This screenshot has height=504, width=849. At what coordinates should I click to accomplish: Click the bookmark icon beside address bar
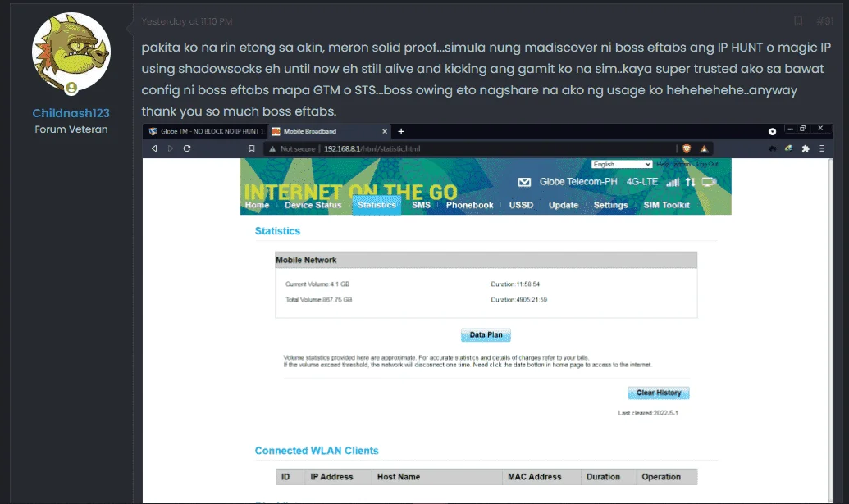coord(251,148)
